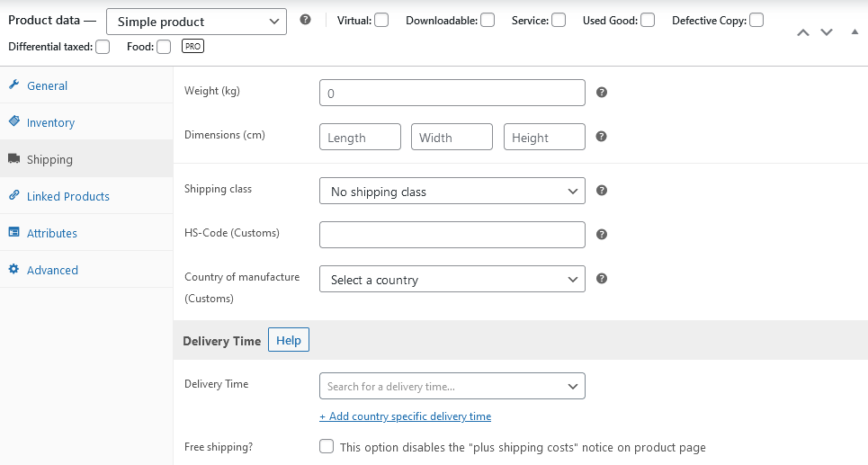Image resolution: width=868 pixels, height=465 pixels.
Task: Click Add country specific delivery time link
Action: [x=405, y=416]
